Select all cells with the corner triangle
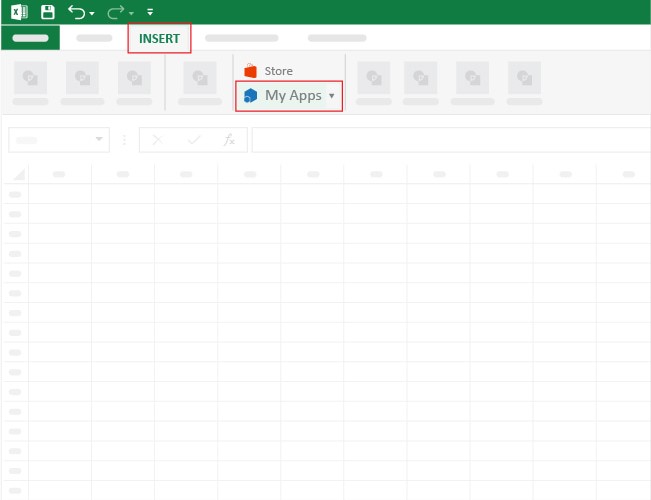The width and height of the screenshot is (651, 500). coord(18,174)
